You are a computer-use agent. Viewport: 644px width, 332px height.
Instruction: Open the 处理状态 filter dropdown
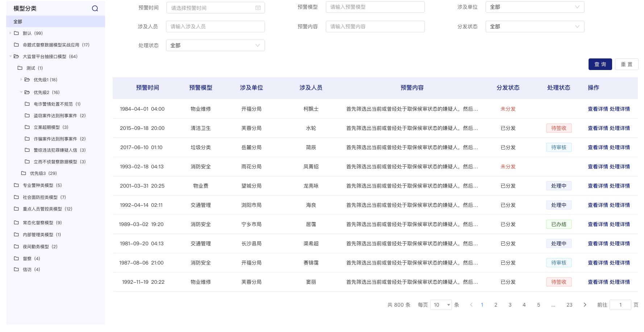(x=215, y=45)
